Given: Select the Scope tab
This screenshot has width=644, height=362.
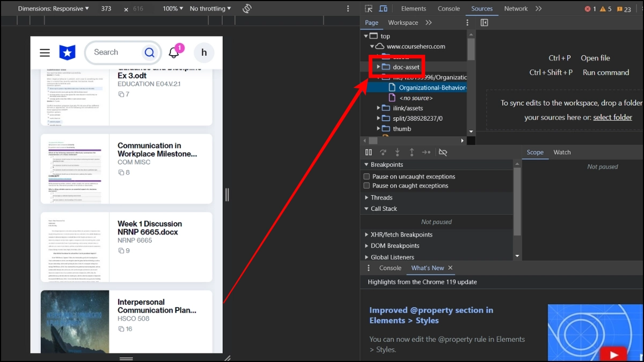Looking at the screenshot, I should [x=535, y=152].
